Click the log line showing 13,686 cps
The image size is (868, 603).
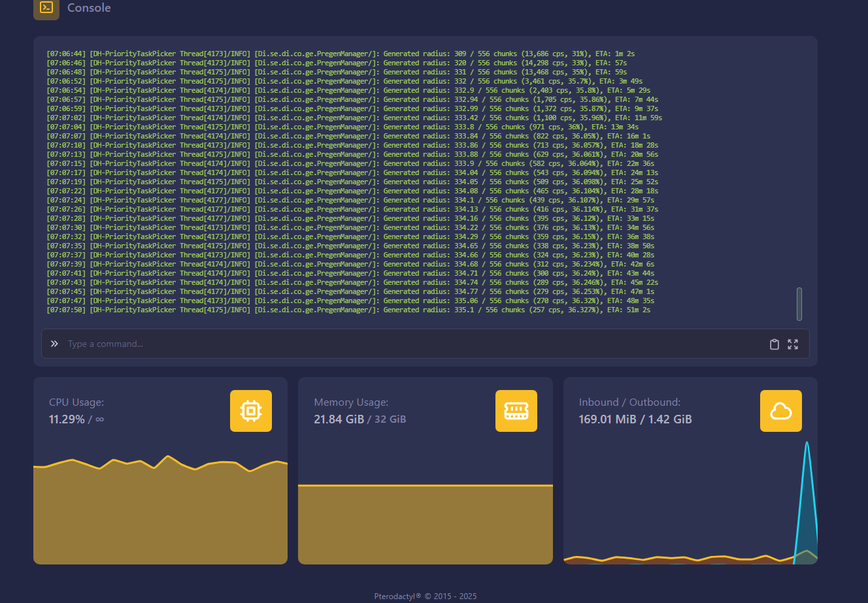[341, 54]
